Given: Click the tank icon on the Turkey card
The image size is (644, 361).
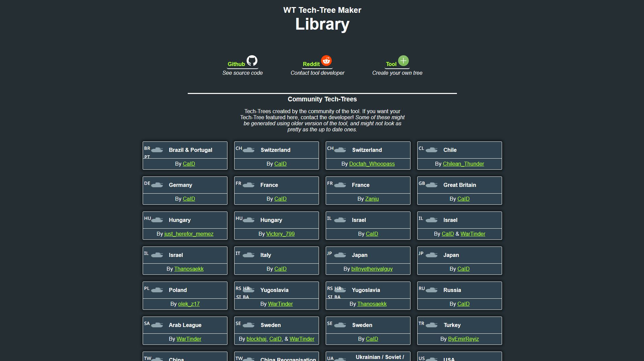Looking at the screenshot, I should point(432,325).
